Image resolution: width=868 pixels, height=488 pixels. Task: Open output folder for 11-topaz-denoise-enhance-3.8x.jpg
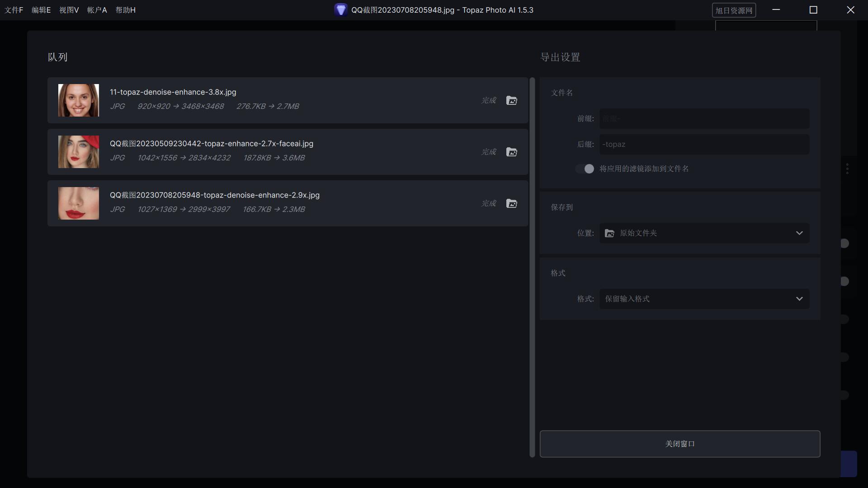(511, 100)
